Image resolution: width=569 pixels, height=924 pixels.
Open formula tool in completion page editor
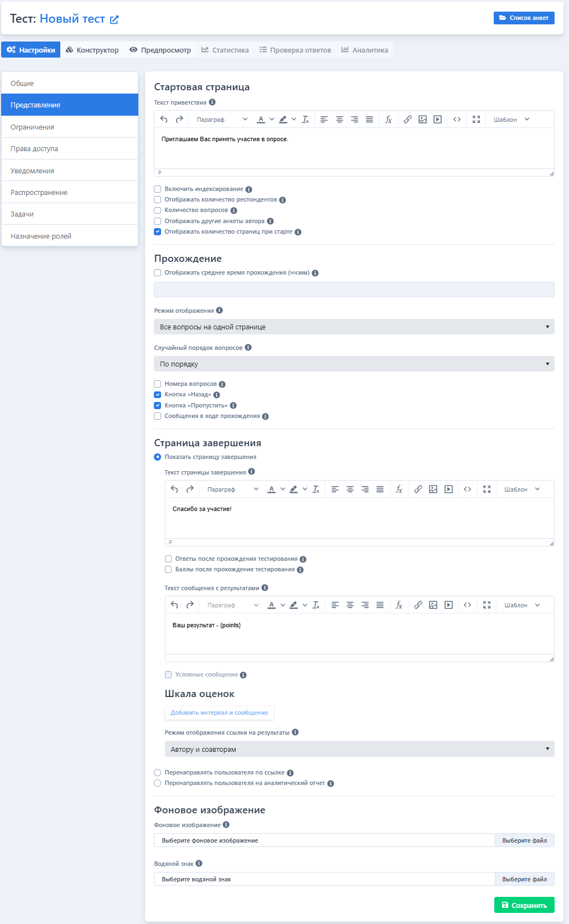399,489
